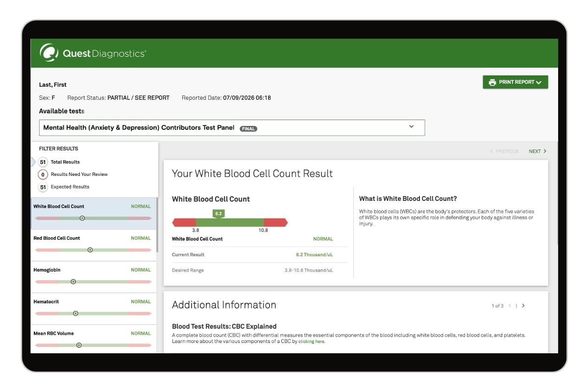Select the Red Blood Cell Count item
This screenshot has width=588, height=392.
[x=94, y=245]
